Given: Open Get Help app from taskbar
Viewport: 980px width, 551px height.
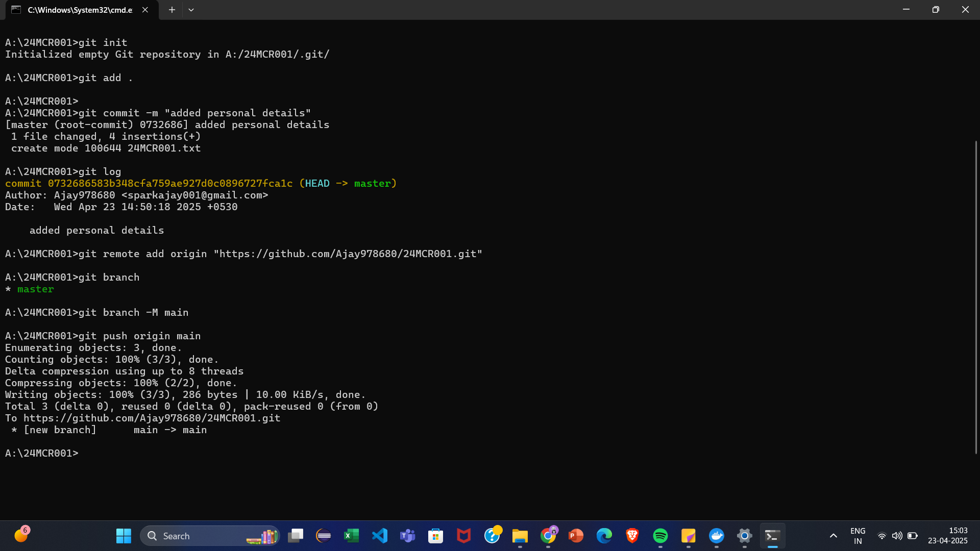Looking at the screenshot, I should tap(492, 536).
